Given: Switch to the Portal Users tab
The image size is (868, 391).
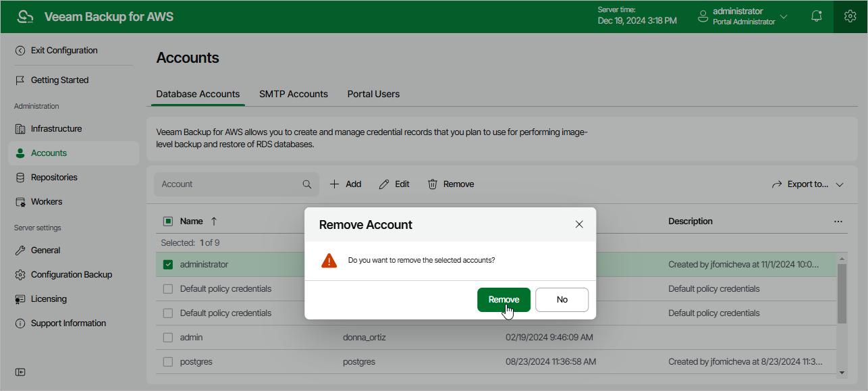Looking at the screenshot, I should [x=373, y=94].
